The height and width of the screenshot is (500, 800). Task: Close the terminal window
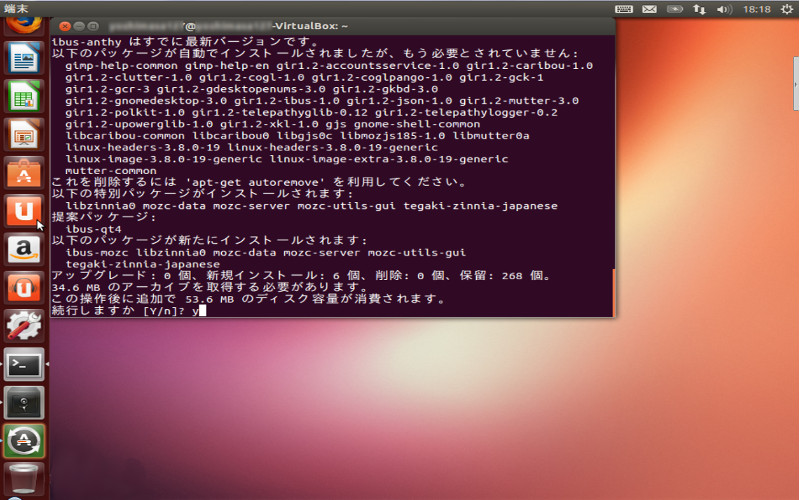[64, 26]
